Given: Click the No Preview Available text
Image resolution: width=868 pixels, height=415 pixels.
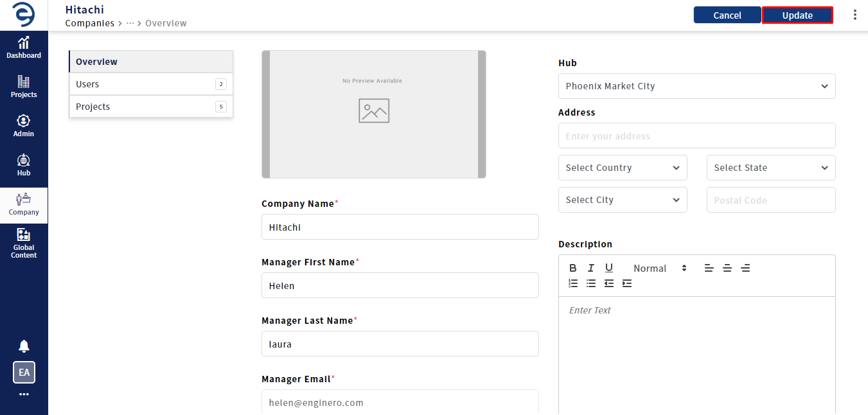Looking at the screenshot, I should pyautogui.click(x=373, y=81).
